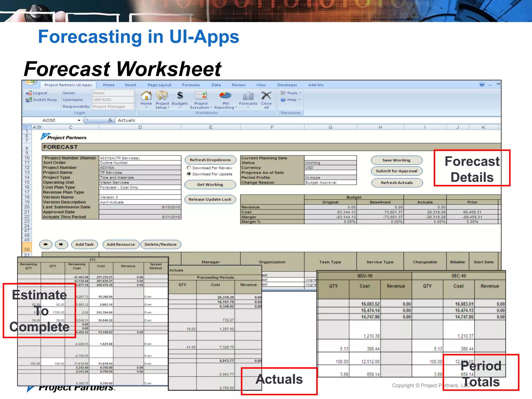Open the View ribbon tab
Screen dimensions: 532x399
pyautogui.click(x=261, y=85)
